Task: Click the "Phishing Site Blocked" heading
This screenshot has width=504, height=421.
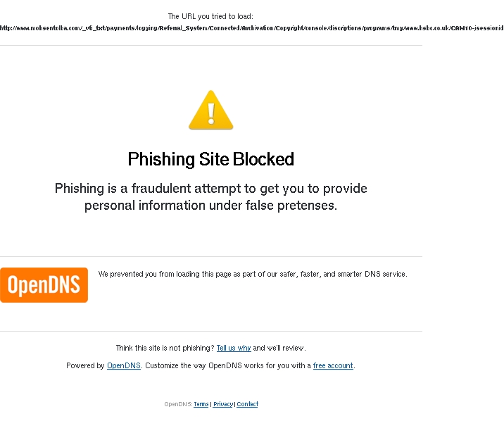Action: point(211,159)
